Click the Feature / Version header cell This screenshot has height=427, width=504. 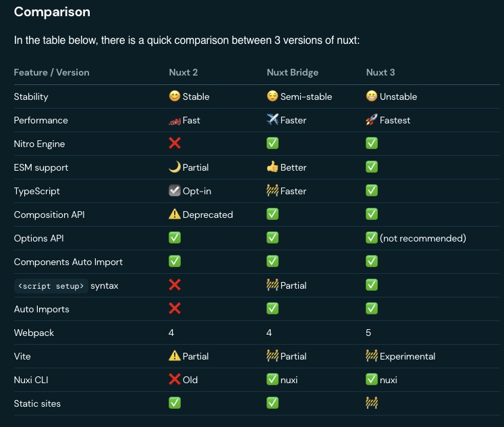tap(51, 72)
